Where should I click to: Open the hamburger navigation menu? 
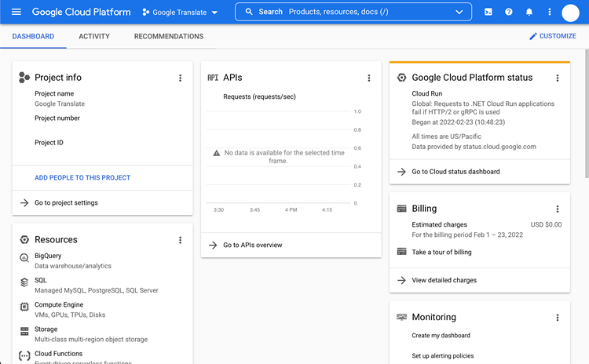point(16,12)
